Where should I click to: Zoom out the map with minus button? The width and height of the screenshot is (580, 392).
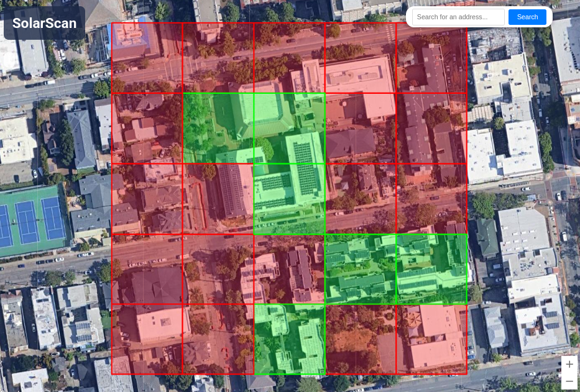[569, 381]
